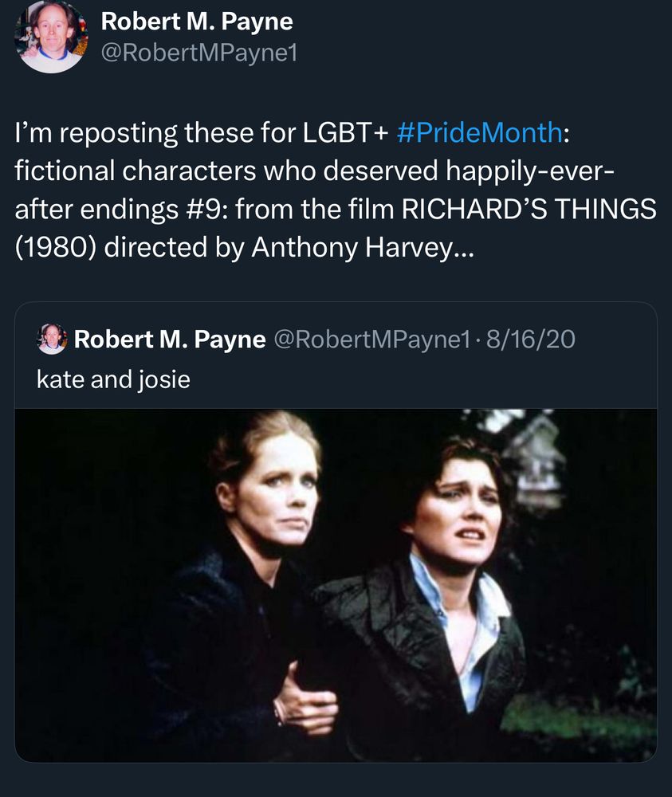This screenshot has height=797, width=672.
Task: Click the quoted tweet's author name
Action: coord(170,340)
